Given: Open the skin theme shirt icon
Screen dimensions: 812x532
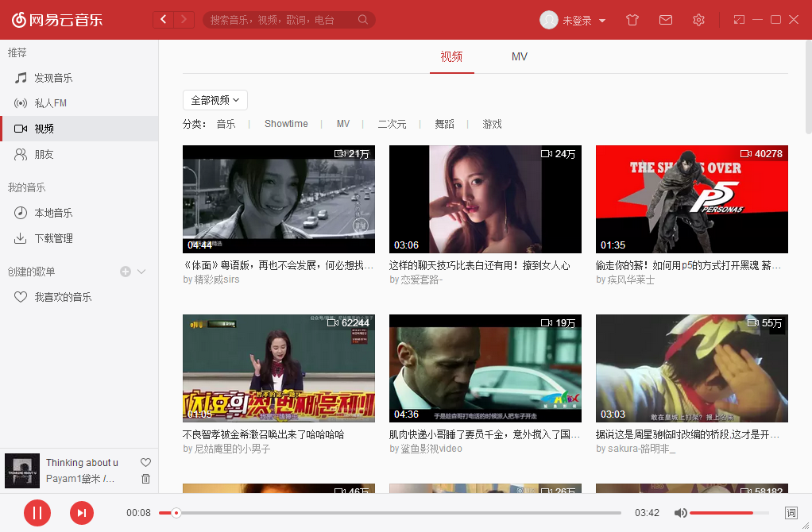Looking at the screenshot, I should tap(632, 20).
